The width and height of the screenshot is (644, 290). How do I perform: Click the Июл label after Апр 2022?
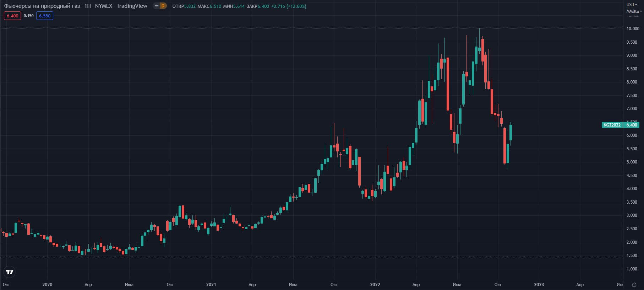pyautogui.click(x=457, y=285)
